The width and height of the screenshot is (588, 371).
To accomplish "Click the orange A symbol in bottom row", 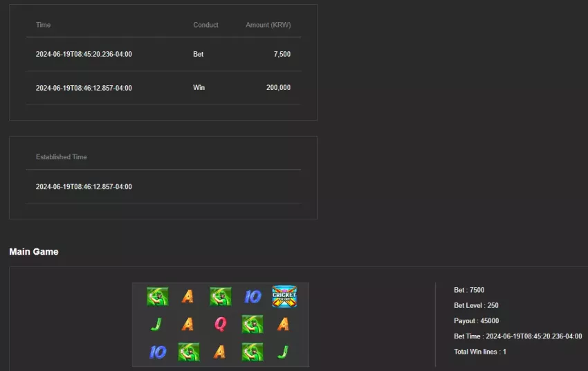I will (x=219, y=352).
